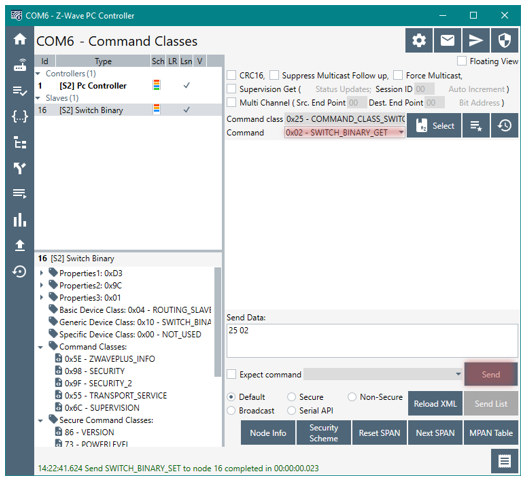The image size is (525, 481).
Task: Collapse the Controllers (1) group
Action: (38, 73)
